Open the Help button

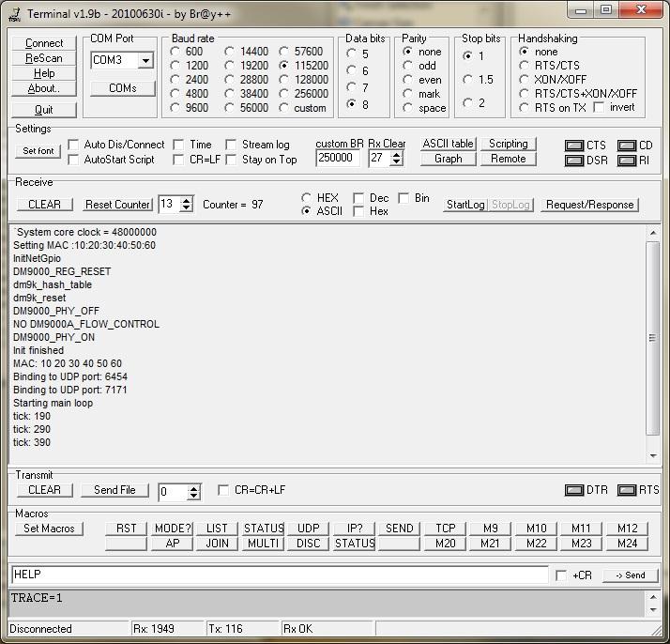point(44,73)
